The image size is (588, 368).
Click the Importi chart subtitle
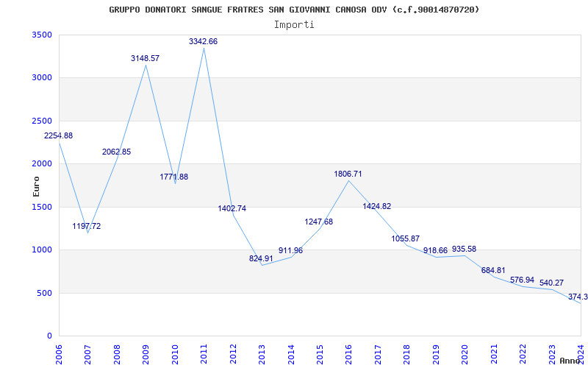point(294,24)
